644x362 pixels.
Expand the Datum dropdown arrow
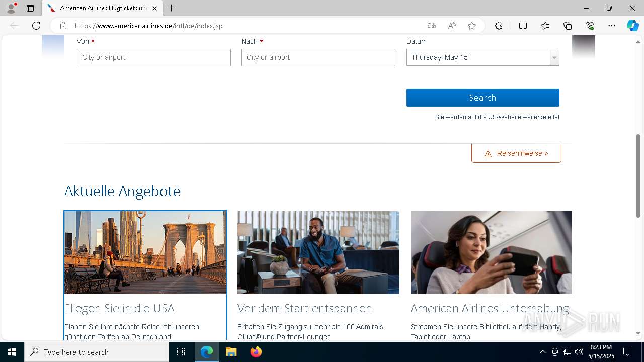(554, 57)
